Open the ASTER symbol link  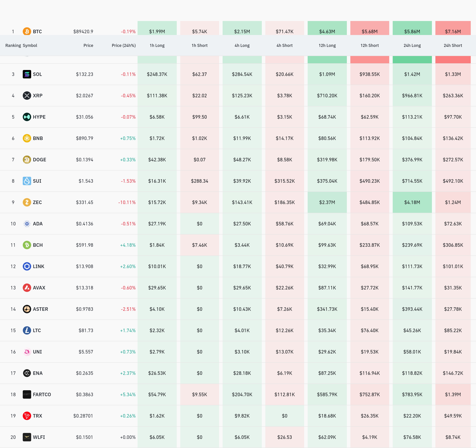click(x=40, y=309)
